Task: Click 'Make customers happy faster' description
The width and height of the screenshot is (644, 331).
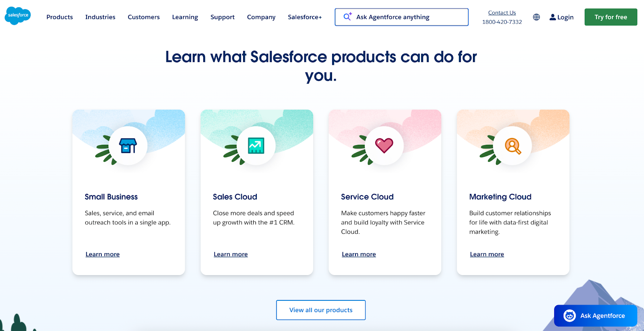Action: [x=383, y=222]
